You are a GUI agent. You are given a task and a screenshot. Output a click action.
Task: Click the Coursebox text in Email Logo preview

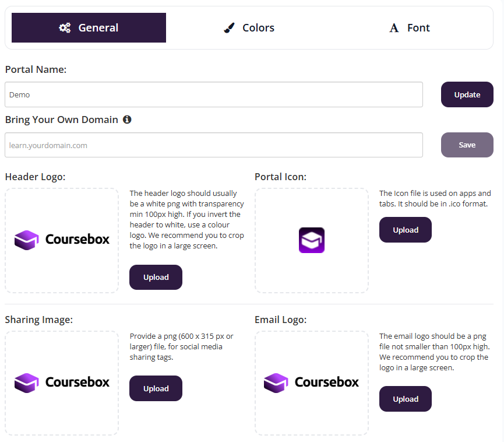[x=326, y=383]
